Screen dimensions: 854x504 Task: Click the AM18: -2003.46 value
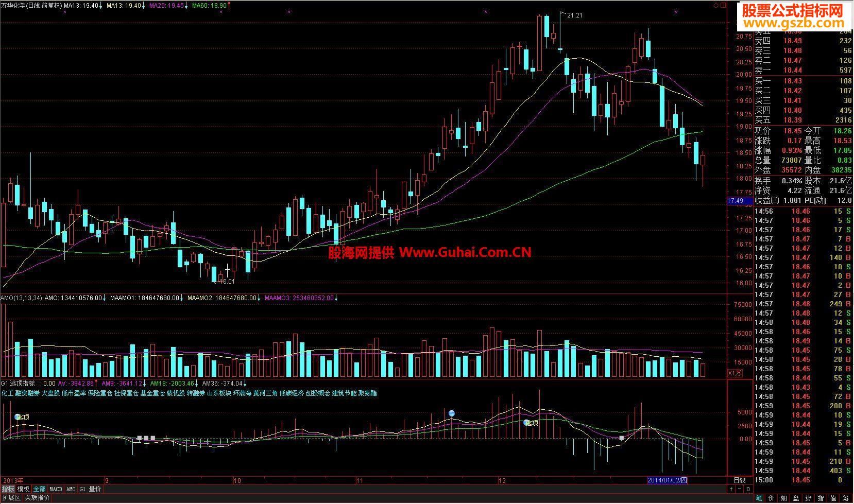(x=172, y=384)
